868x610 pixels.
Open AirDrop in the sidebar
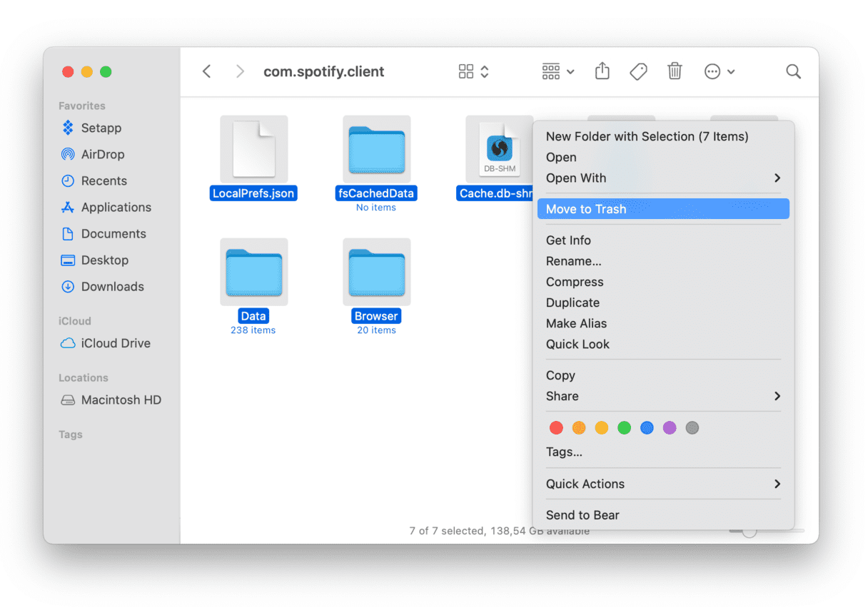[x=102, y=154]
